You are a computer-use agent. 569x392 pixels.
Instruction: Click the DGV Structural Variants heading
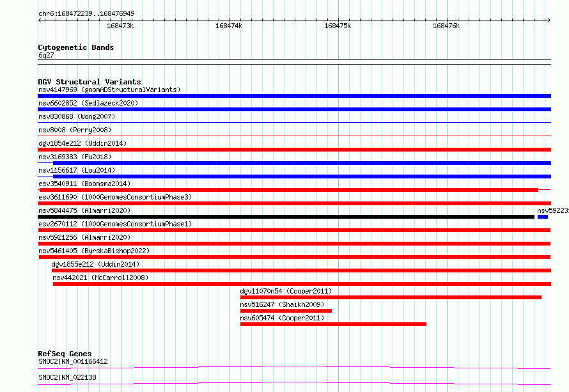(90, 82)
